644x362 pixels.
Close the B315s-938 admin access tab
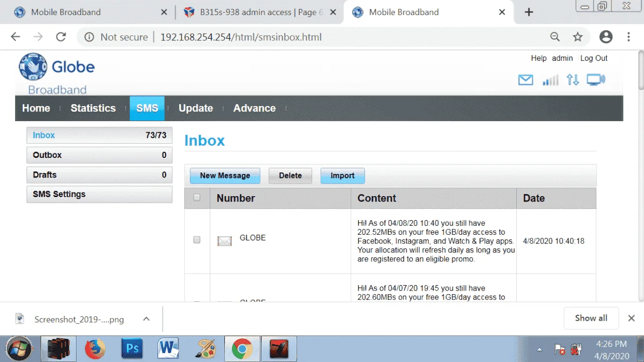pos(333,12)
